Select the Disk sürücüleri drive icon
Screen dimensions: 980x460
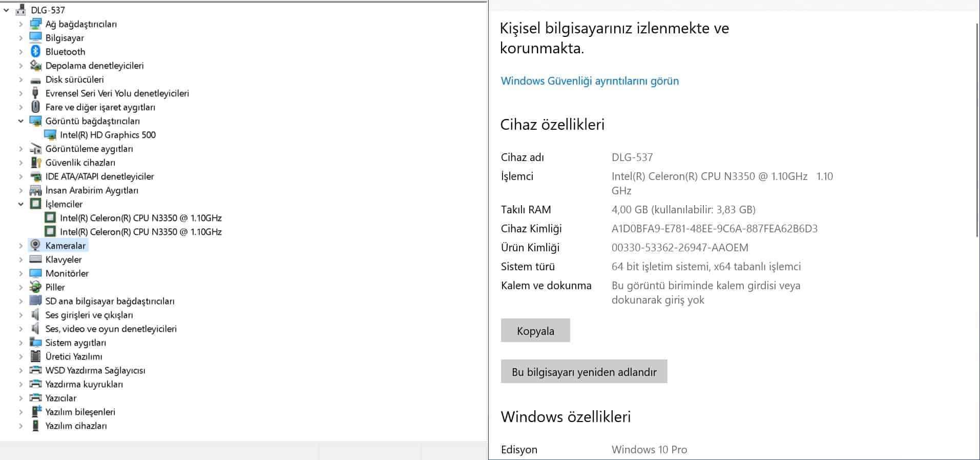(x=35, y=79)
